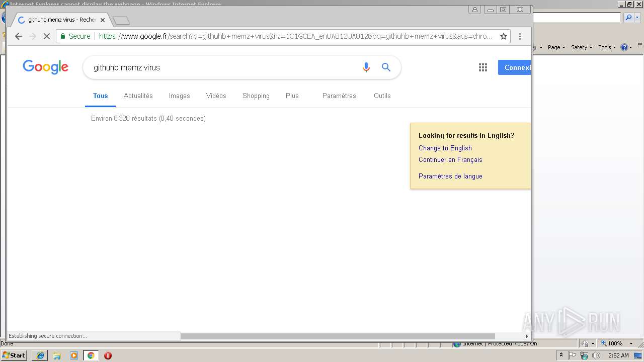Screen dimensions: 644x362
Task: Open the Internet Explorer zoom level dropdown
Action: (x=631, y=343)
